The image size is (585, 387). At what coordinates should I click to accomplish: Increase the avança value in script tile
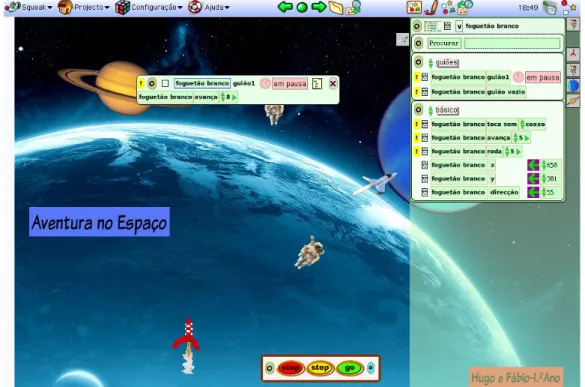[223, 95]
